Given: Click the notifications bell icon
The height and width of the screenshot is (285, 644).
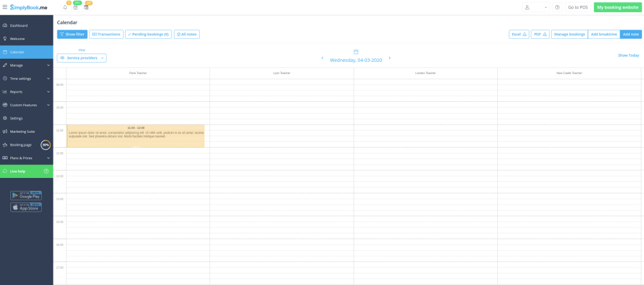Looking at the screenshot, I should 65,8.
